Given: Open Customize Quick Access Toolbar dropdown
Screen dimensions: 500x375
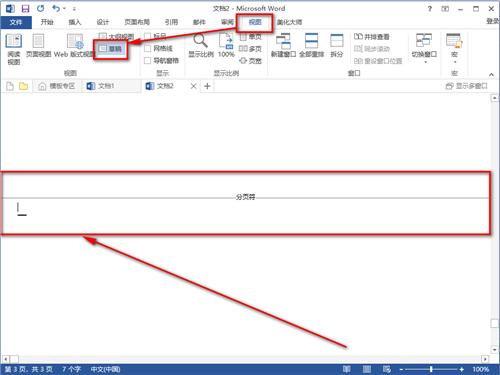Looking at the screenshot, I should click(74, 9).
